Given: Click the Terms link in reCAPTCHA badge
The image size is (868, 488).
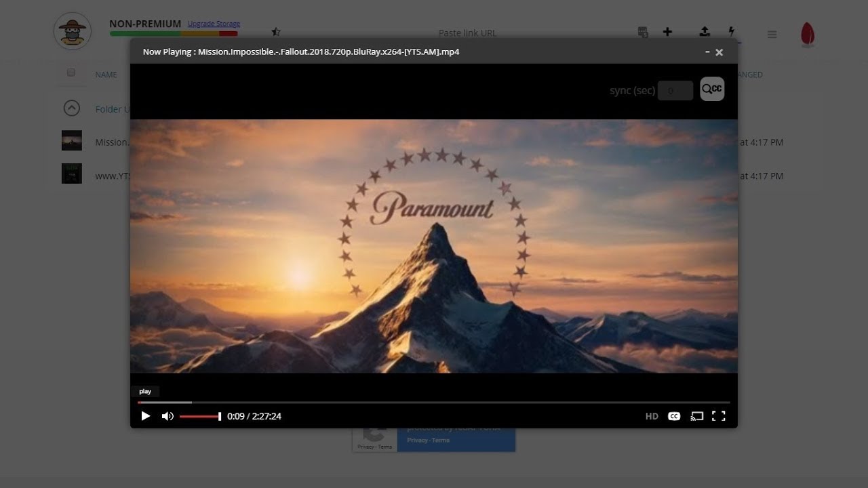Looking at the screenshot, I should [x=441, y=441].
